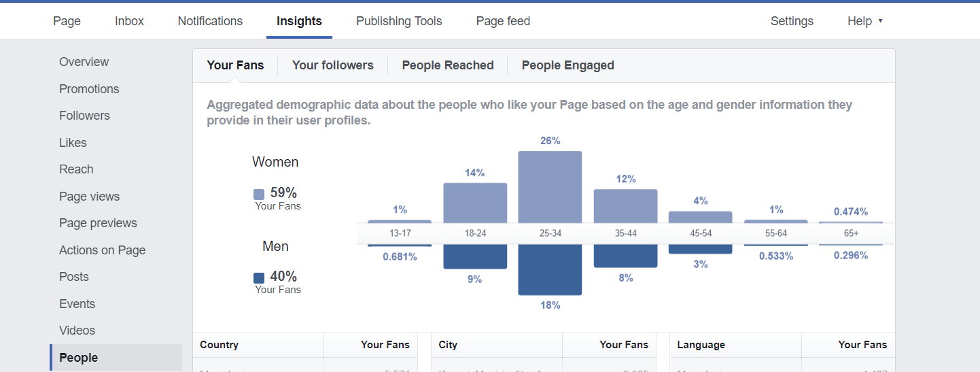Click the Women color swatch square
This screenshot has width=980, height=372.
[259, 194]
